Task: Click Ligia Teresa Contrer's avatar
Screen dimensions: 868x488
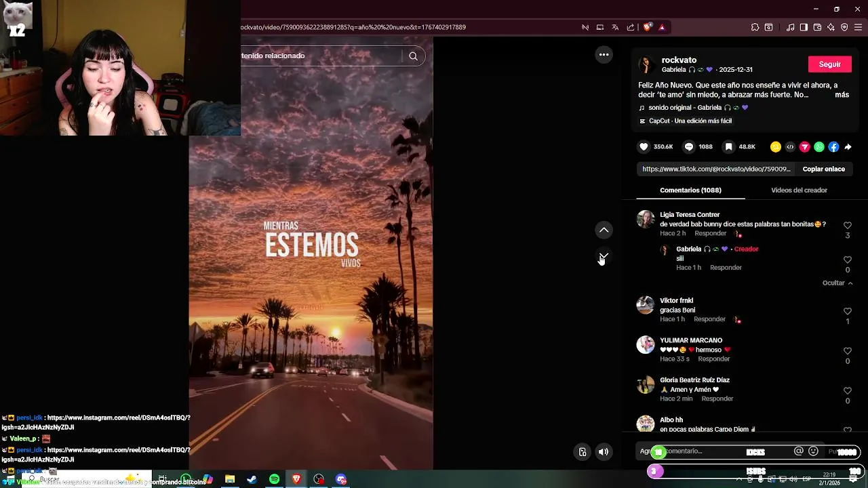Action: click(646, 219)
